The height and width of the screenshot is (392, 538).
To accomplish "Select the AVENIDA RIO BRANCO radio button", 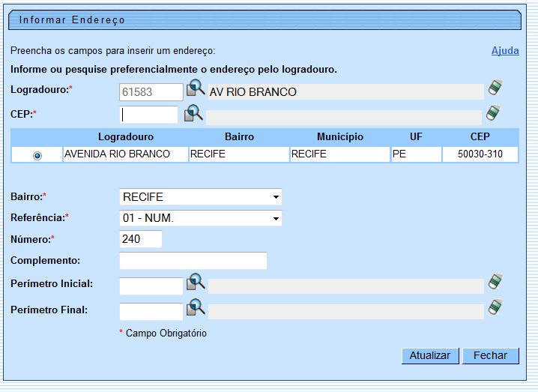I will pyautogui.click(x=37, y=155).
